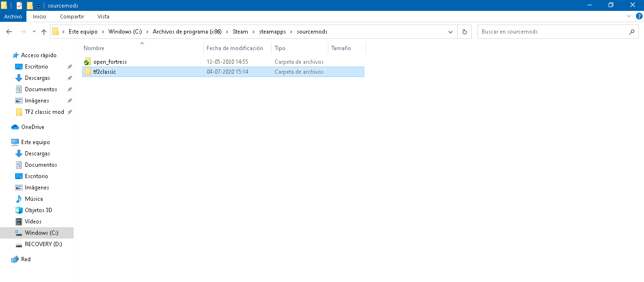Image resolution: width=644 pixels, height=282 pixels.
Task: Open the Vídeos folder
Action: click(x=33, y=222)
